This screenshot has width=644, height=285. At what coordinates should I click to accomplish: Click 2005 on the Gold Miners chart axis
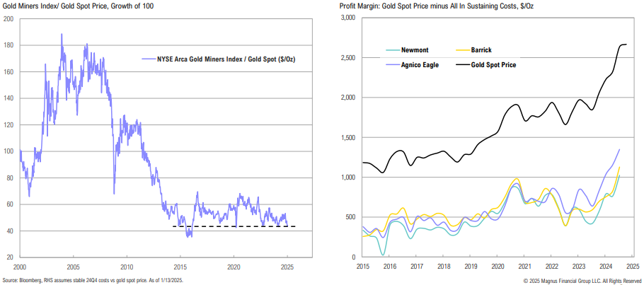(73, 267)
